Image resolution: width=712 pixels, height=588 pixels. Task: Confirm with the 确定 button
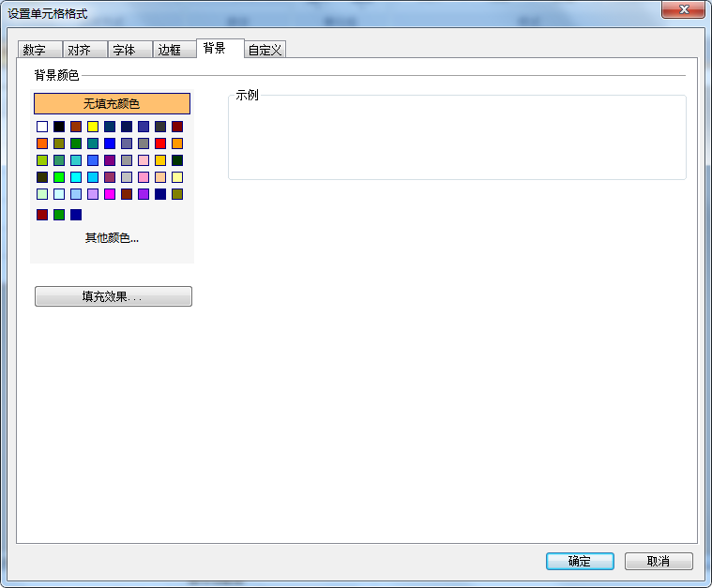[580, 561]
